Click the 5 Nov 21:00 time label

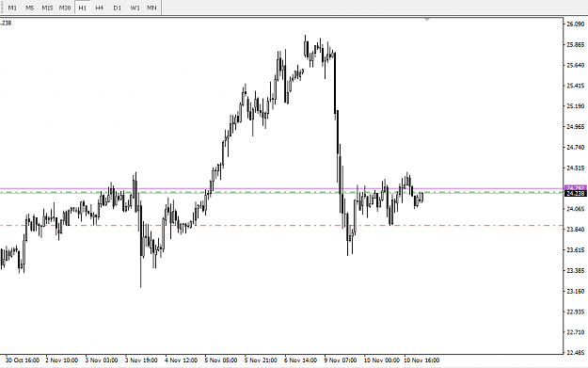(261, 360)
